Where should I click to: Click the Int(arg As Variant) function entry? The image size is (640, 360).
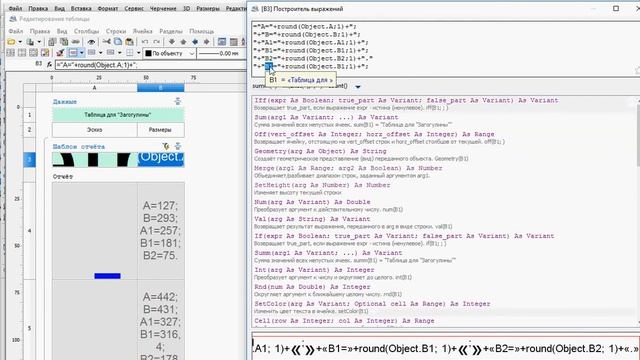coord(314,270)
